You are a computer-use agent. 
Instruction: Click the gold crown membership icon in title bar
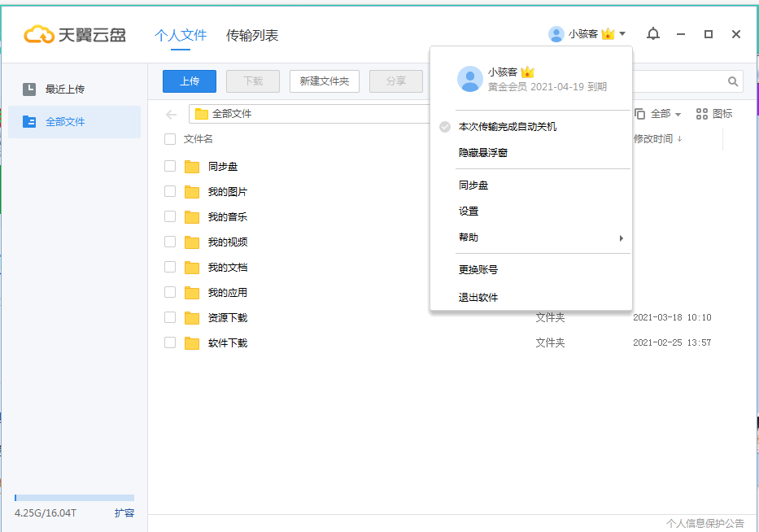click(x=608, y=34)
